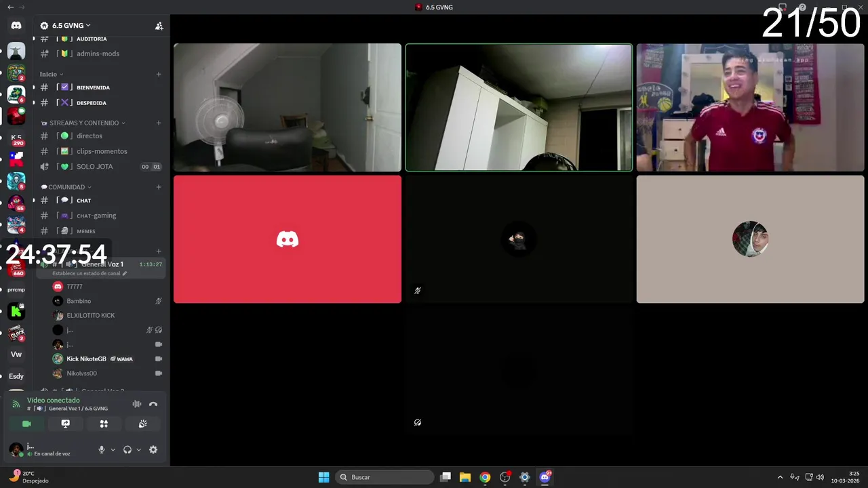
Task: Open the Glock server icon
Action: click(16, 333)
